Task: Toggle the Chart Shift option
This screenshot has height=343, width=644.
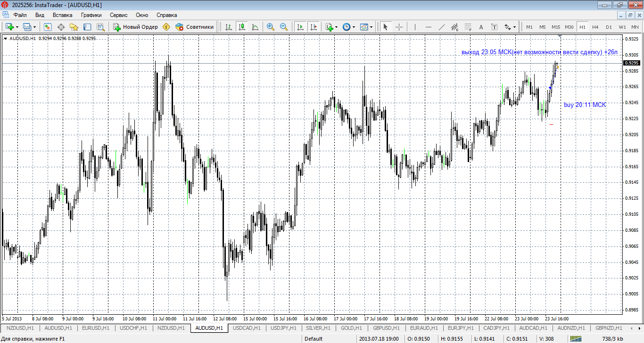Action: [x=313, y=27]
